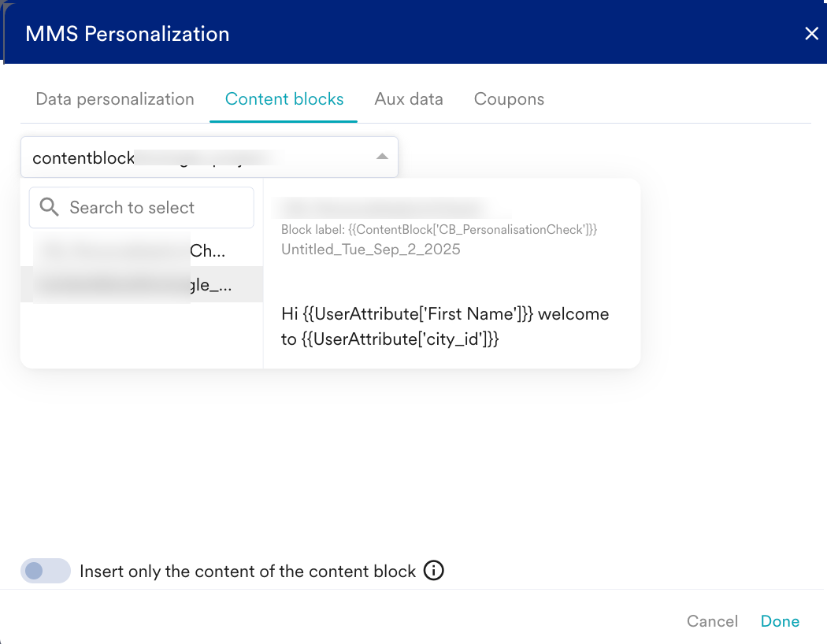
Task: Click the 'Insert only the content' label text
Action: point(247,572)
